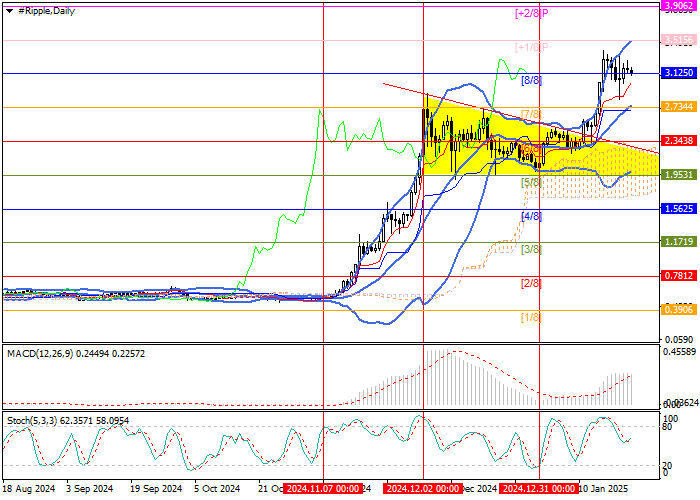
Task: Click the 1.5625 price axis label
Action: (x=678, y=209)
